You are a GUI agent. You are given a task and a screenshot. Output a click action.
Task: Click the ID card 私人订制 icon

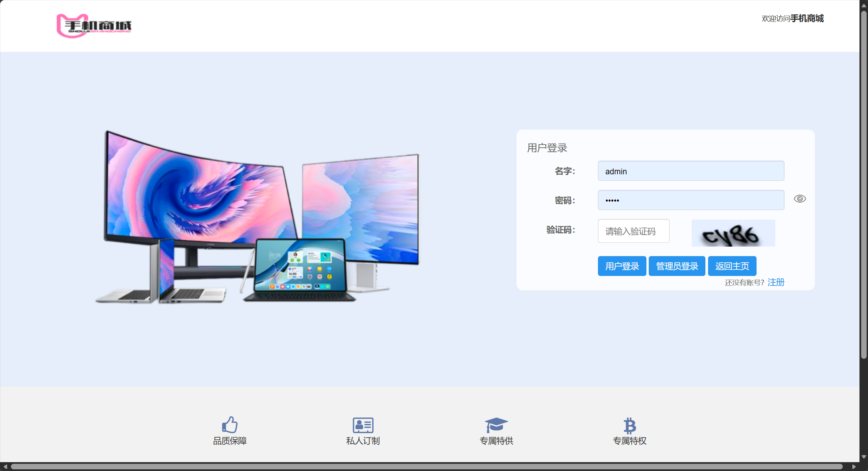pos(363,425)
